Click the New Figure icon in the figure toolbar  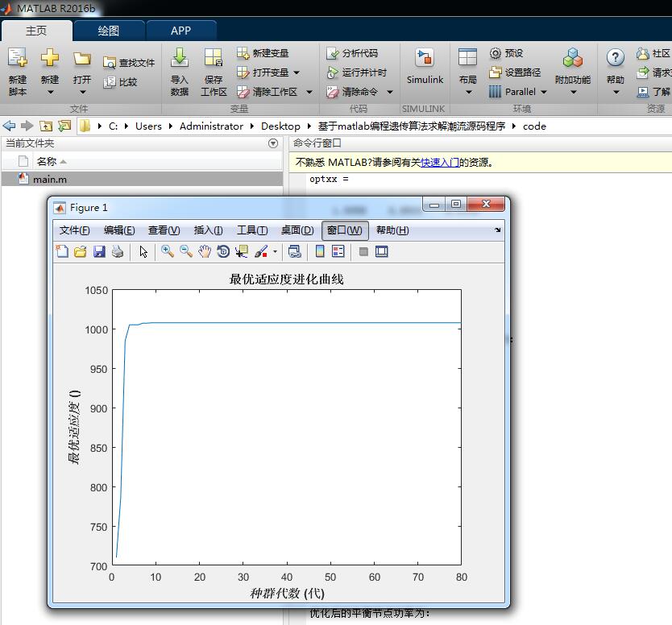[x=62, y=251]
